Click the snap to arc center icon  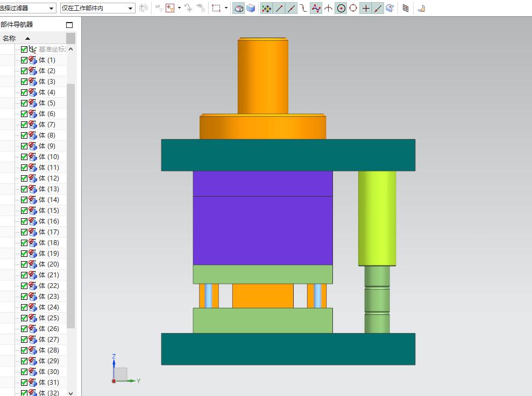click(341, 8)
